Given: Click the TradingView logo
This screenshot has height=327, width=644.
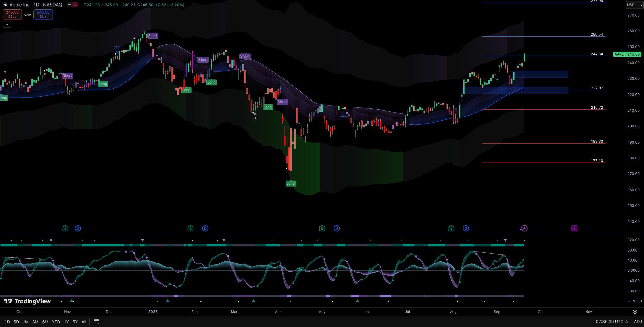Looking at the screenshot, I should (27, 301).
